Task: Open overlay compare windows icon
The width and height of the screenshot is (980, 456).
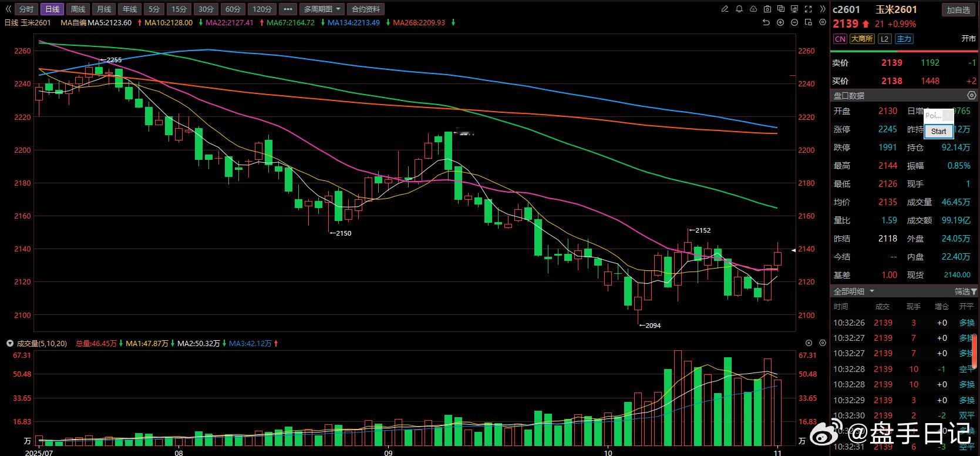Action: pyautogui.click(x=781, y=9)
